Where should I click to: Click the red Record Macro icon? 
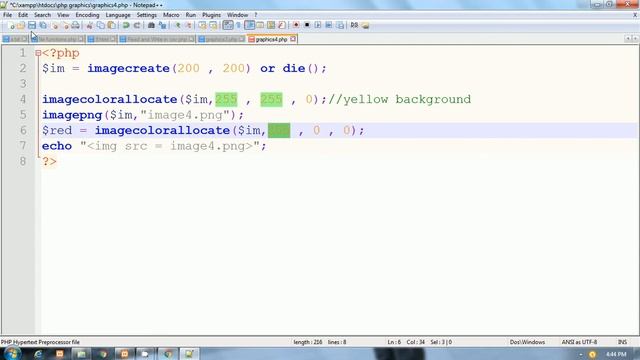[x=296, y=25]
